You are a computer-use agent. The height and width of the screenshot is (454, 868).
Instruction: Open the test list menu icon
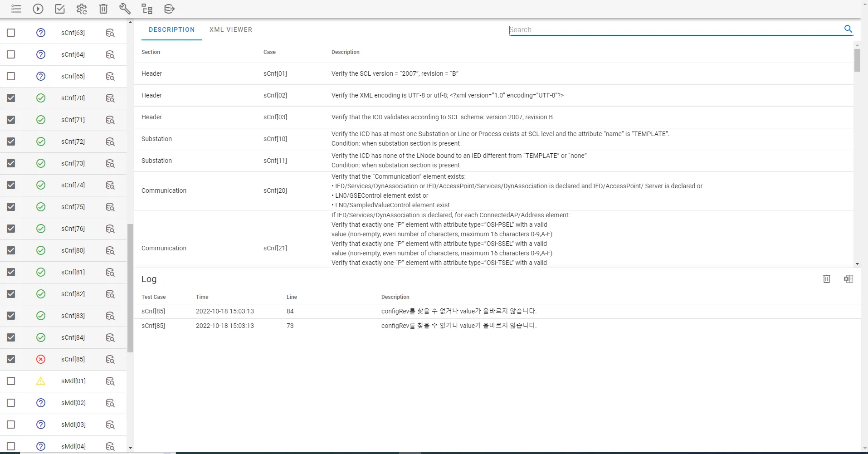click(16, 9)
